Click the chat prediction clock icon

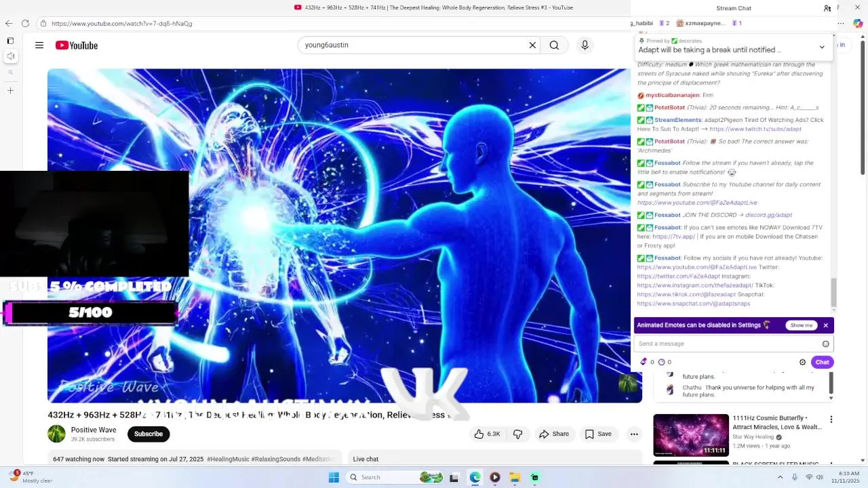661,362
